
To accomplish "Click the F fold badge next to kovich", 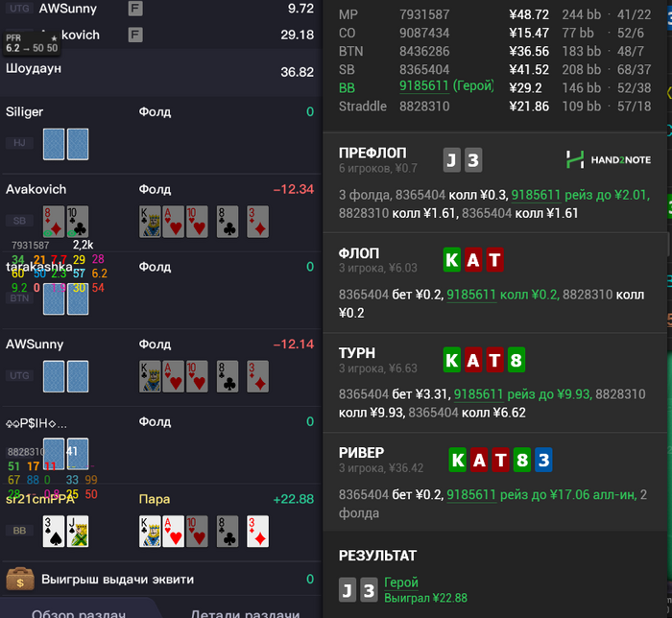I will coord(135,35).
